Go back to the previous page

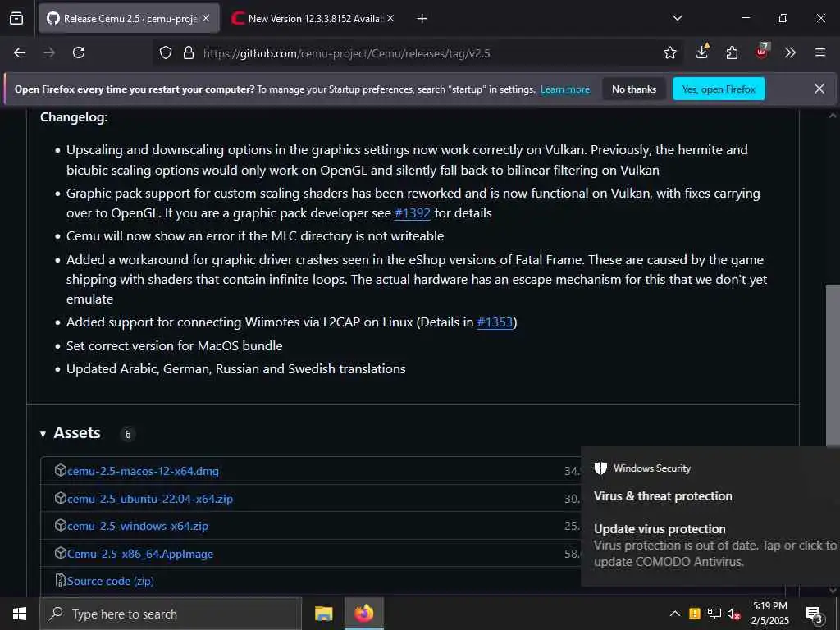[20, 52]
